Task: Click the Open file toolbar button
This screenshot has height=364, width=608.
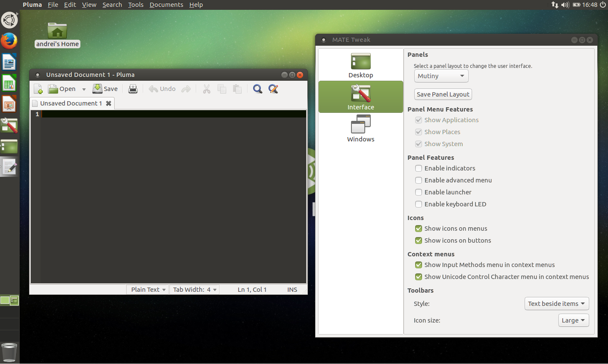Action: [x=62, y=89]
